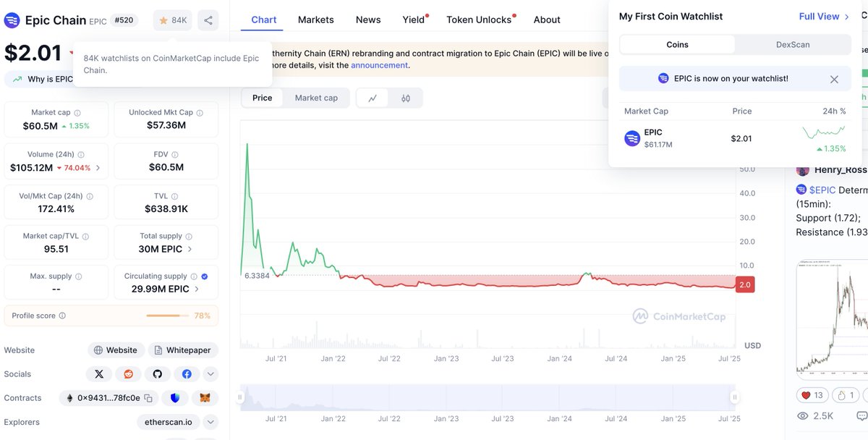Open the info icon next to Market cap/TVL
868x440 pixels.
click(86, 236)
